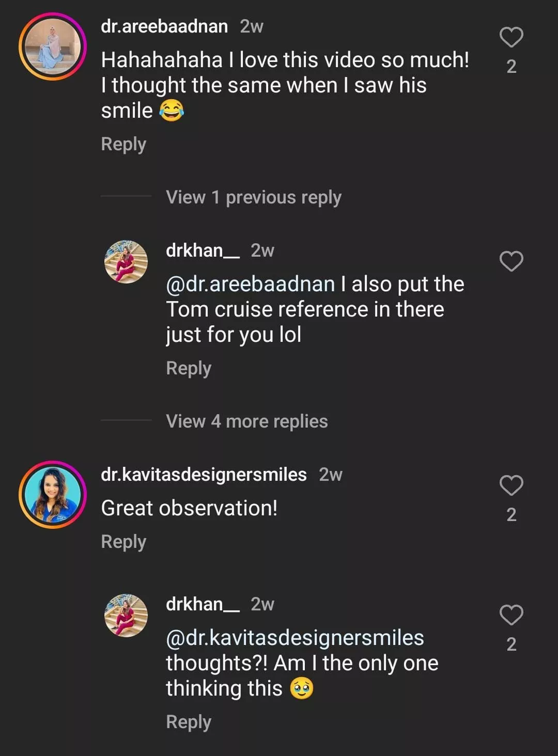This screenshot has width=558, height=756.
Task: Expand "View 4 more replies"
Action: click(246, 421)
